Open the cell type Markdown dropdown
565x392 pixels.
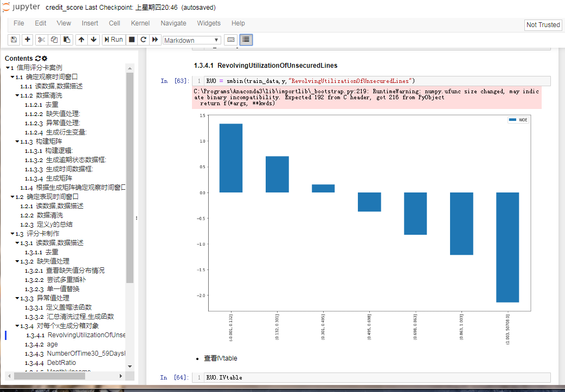(x=192, y=40)
